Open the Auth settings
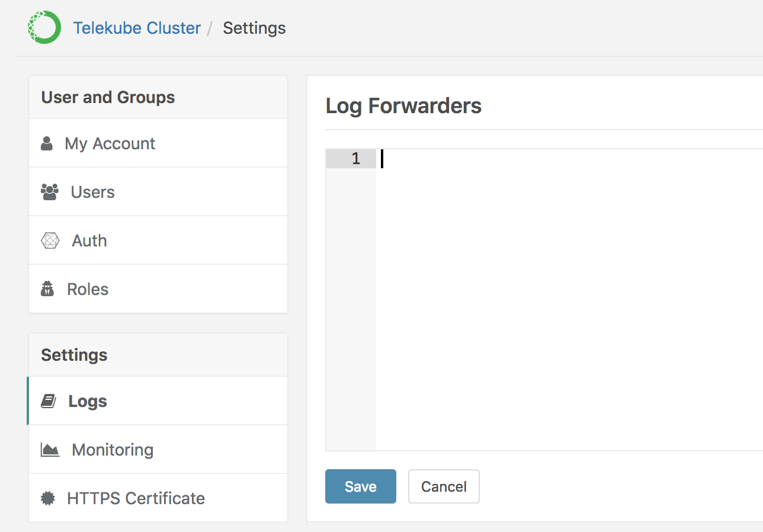The width and height of the screenshot is (763, 532). pos(89,241)
